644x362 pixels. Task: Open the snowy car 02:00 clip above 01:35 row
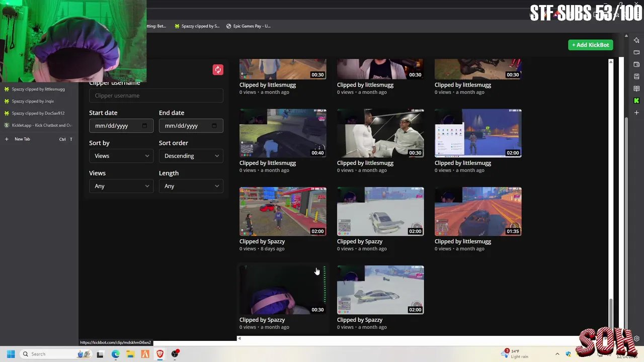click(x=380, y=212)
